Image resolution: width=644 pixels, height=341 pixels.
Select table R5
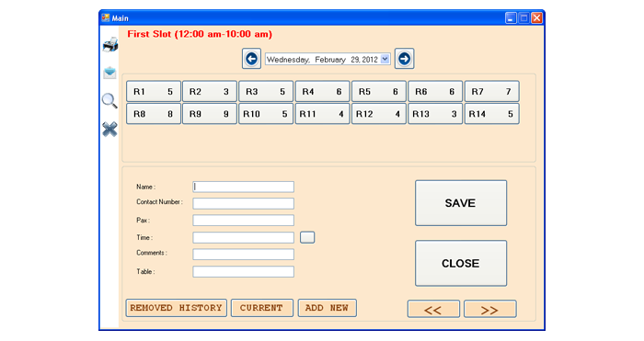(x=379, y=92)
